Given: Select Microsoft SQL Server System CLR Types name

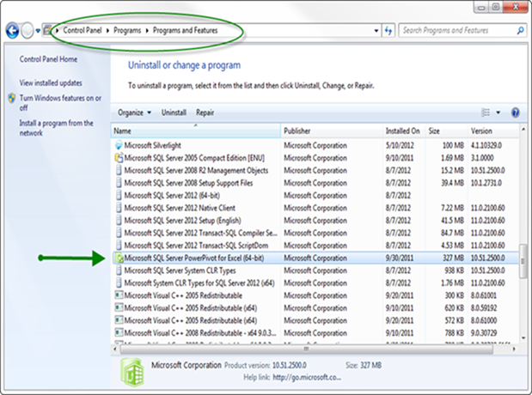Looking at the screenshot, I should pos(180,270).
